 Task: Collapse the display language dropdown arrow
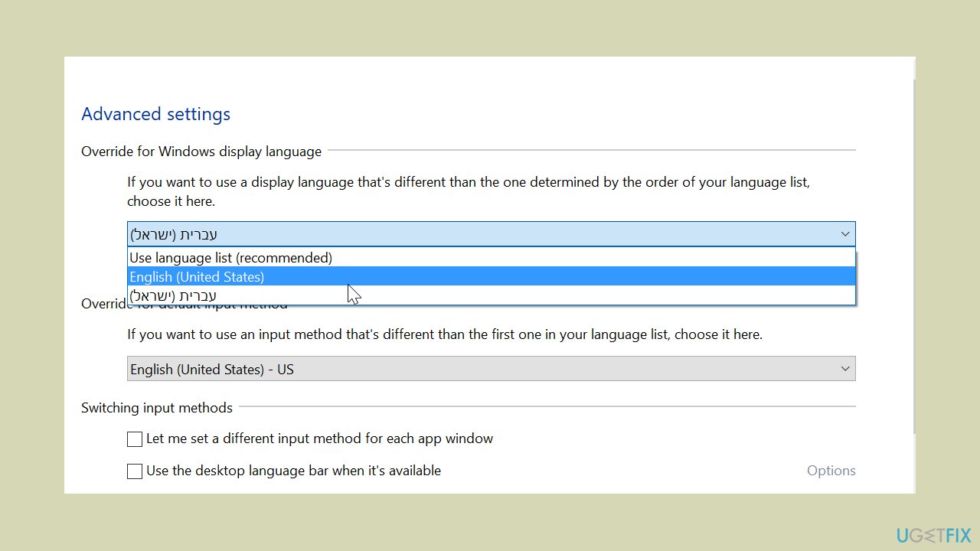(845, 234)
